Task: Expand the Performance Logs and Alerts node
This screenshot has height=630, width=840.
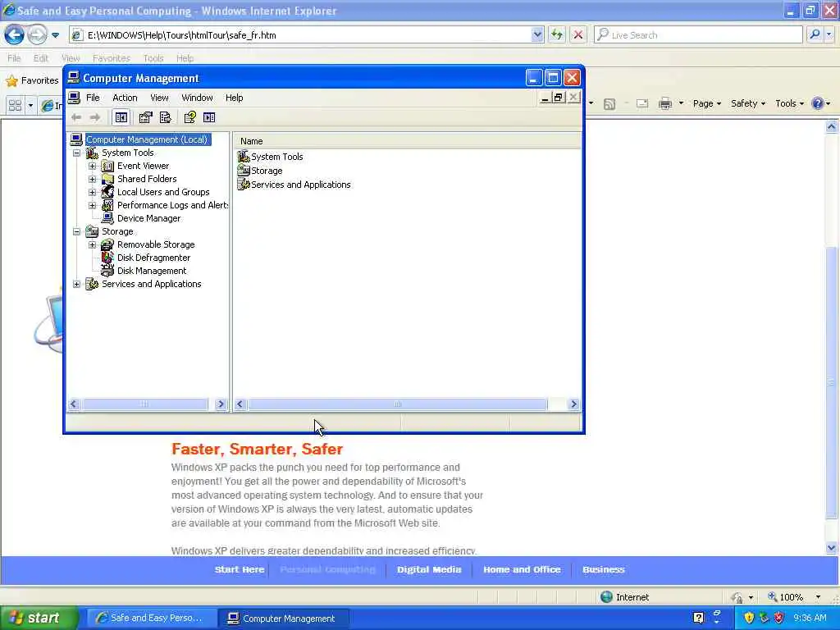Action: tap(92, 205)
